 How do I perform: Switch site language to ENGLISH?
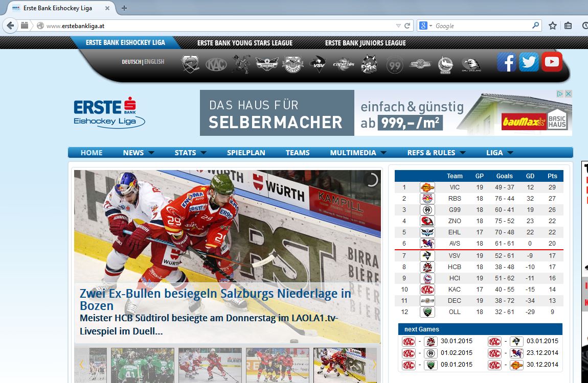pos(154,62)
